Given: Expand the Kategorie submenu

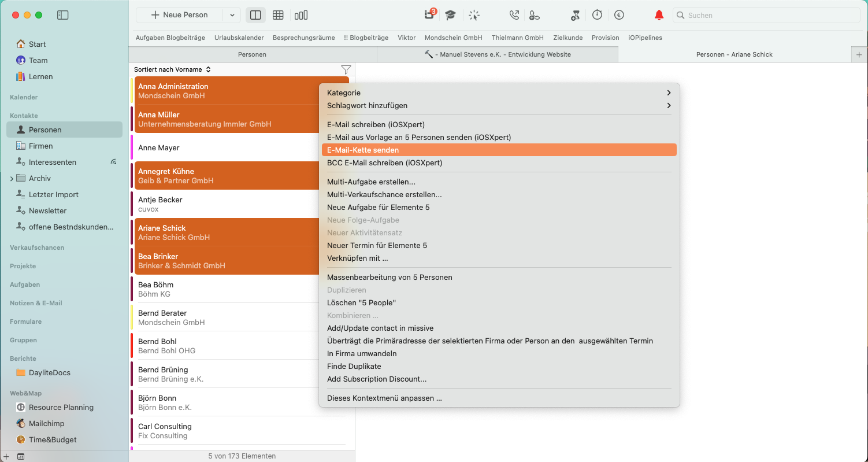Looking at the screenshot, I should pos(499,93).
